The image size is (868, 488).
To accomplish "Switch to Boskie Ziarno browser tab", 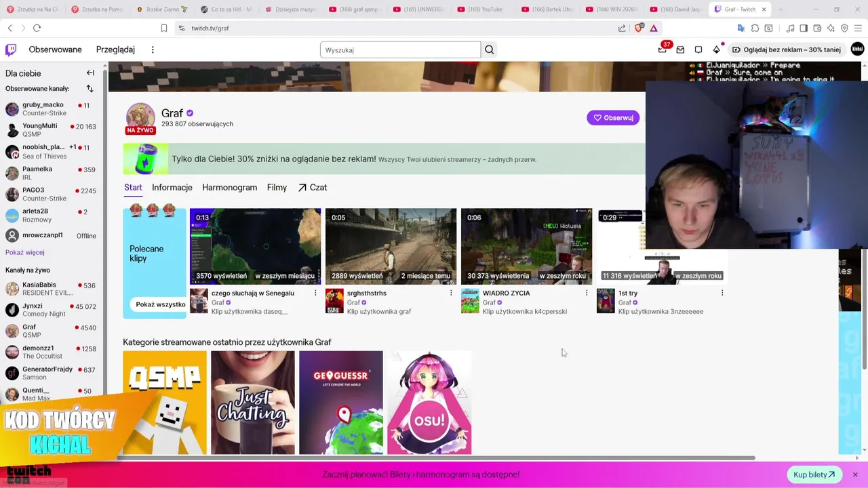I will 163,9.
